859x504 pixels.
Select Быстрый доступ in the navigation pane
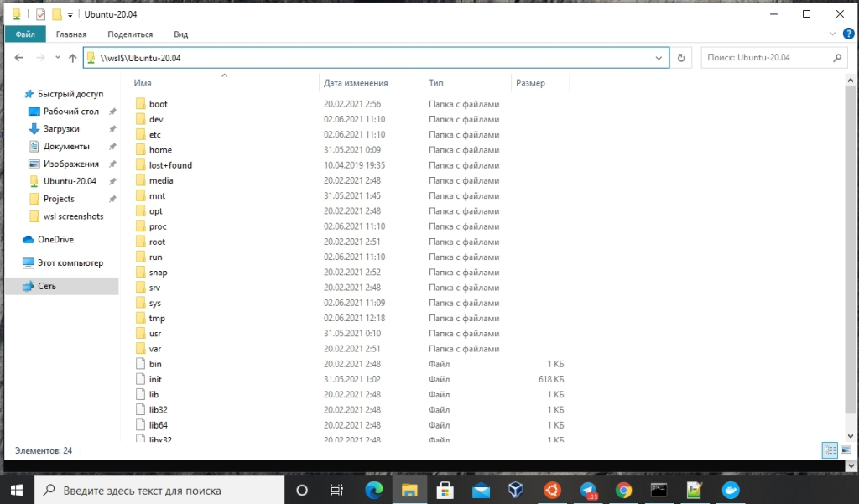pyautogui.click(x=70, y=94)
